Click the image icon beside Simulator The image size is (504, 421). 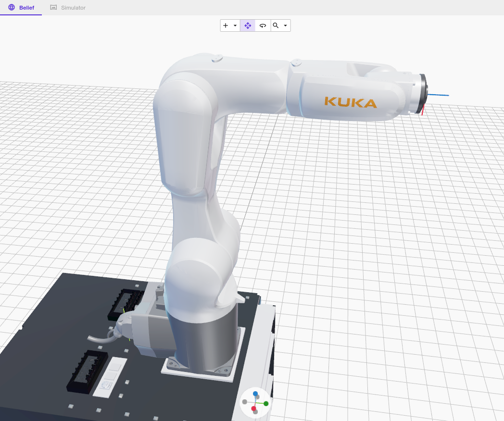click(52, 7)
